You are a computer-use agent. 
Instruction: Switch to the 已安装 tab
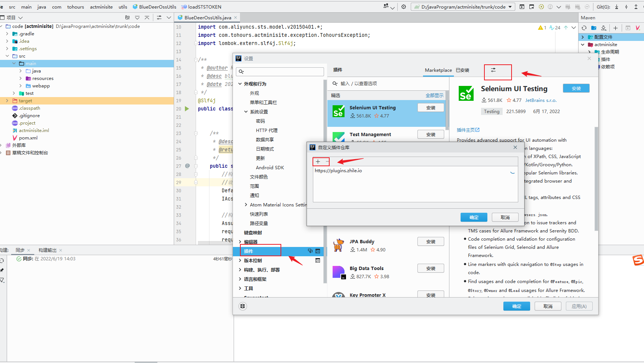click(462, 70)
